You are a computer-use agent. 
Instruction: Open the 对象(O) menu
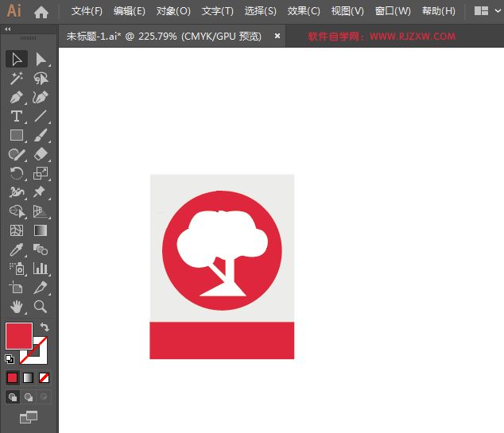(173, 11)
